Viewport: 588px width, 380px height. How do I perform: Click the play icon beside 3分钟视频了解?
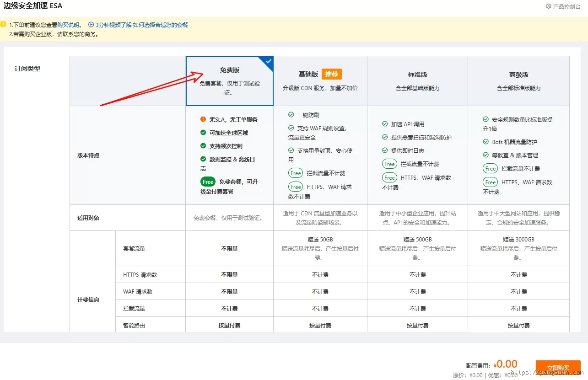tap(92, 25)
